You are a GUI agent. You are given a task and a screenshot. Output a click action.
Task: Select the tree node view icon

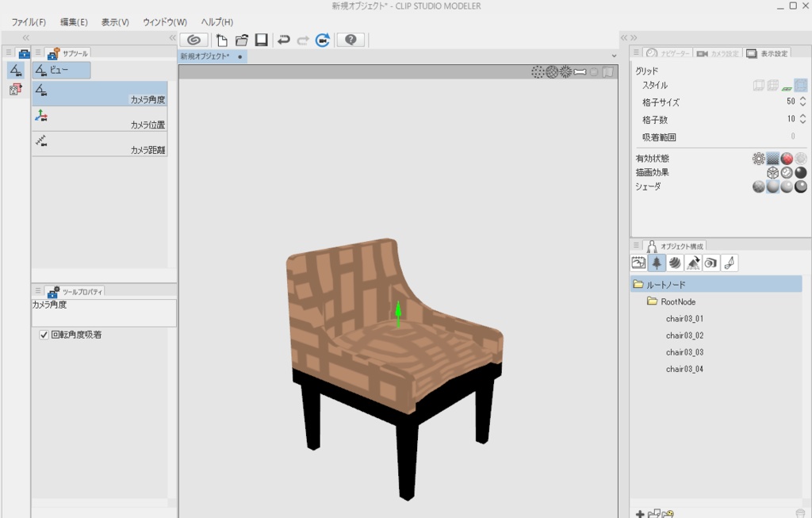coord(657,263)
